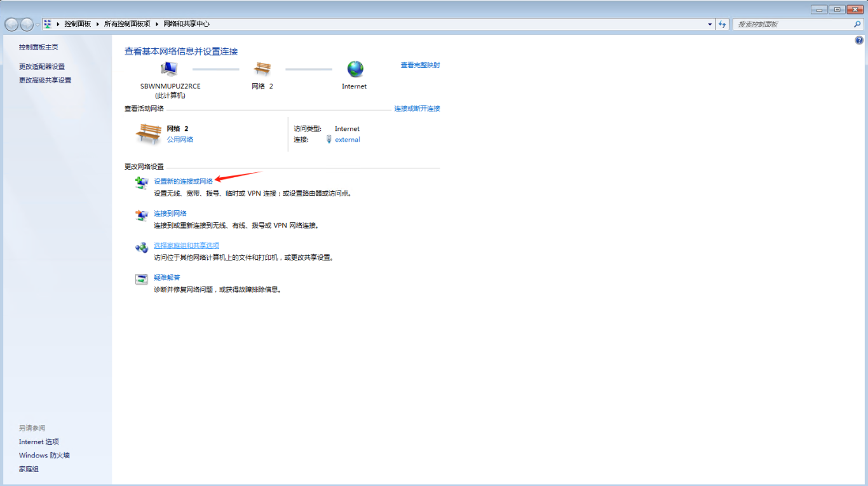Image resolution: width=868 pixels, height=486 pixels.
Task: Click the connect to network icon
Action: [x=141, y=216]
